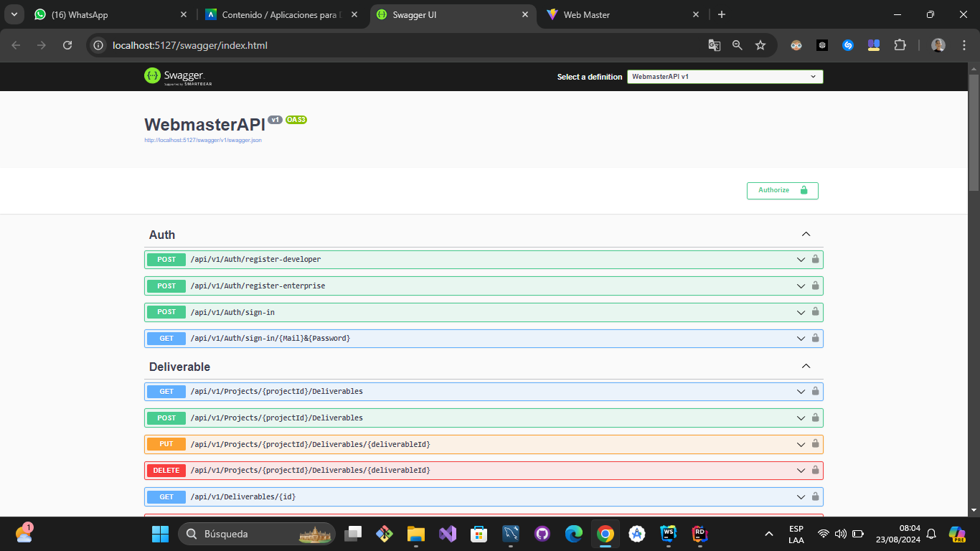Open the WebmasterAPI v1 definition dropdown
This screenshot has height=551, width=980.
point(725,77)
